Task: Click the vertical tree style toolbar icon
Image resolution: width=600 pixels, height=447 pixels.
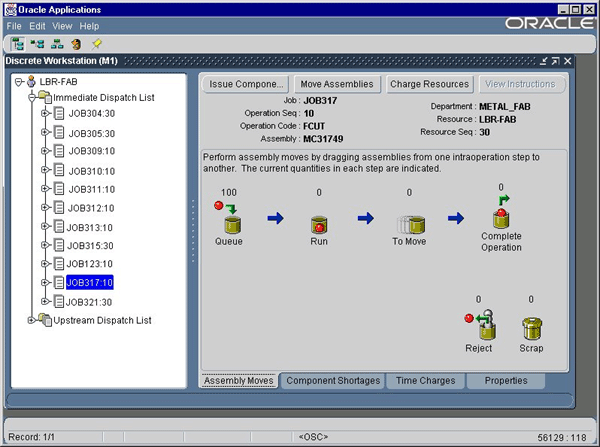Action: click(x=17, y=44)
